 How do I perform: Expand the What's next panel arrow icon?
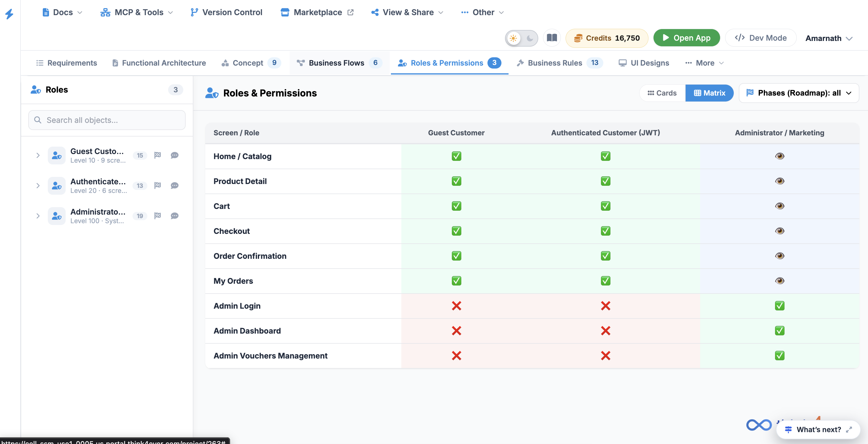point(849,429)
